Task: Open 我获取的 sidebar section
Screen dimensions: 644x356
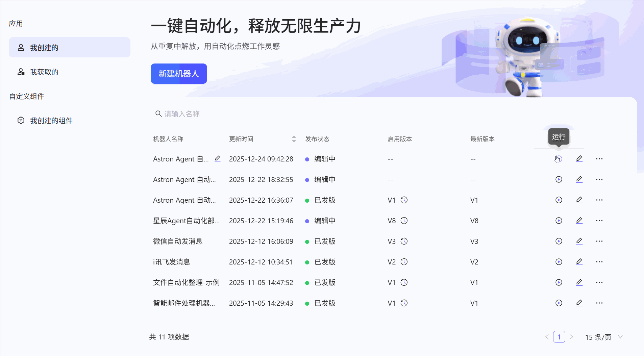Action: coord(70,72)
